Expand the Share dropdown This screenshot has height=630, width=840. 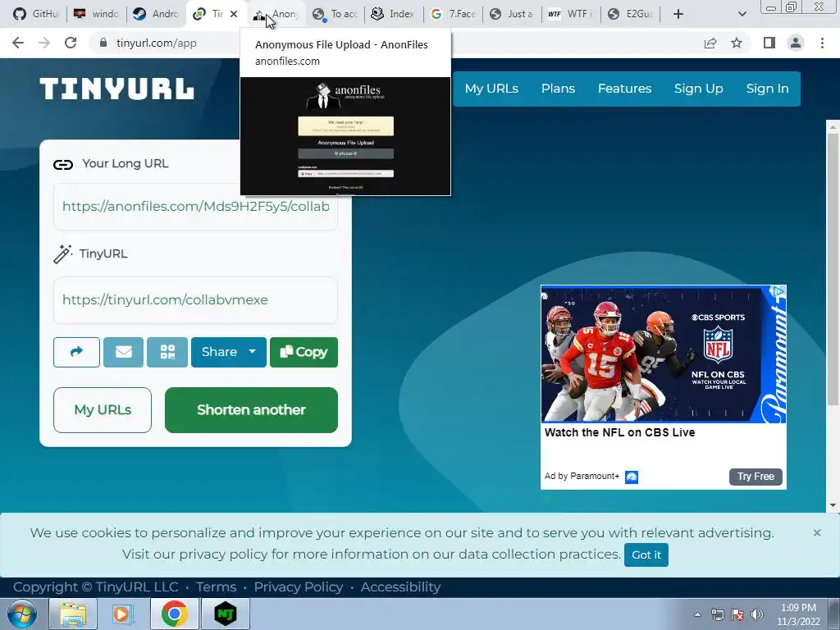click(229, 352)
